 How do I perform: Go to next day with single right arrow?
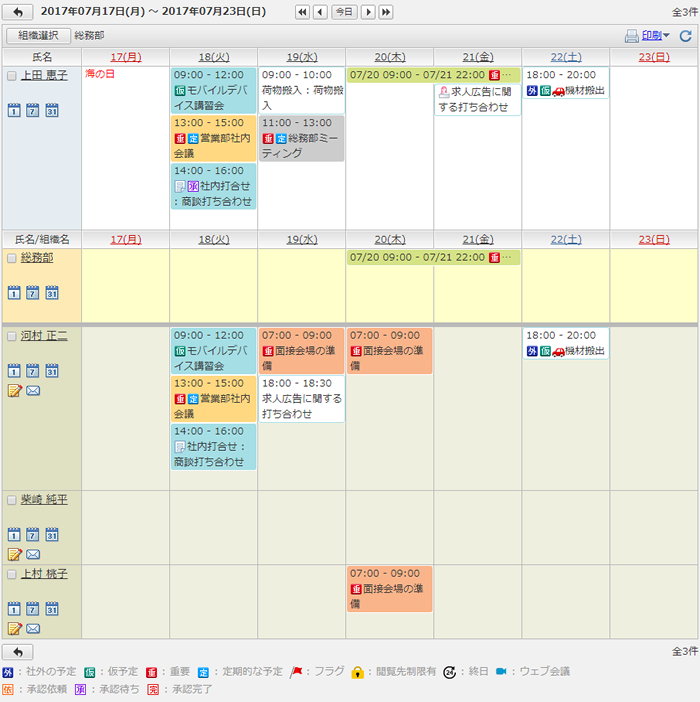click(368, 12)
